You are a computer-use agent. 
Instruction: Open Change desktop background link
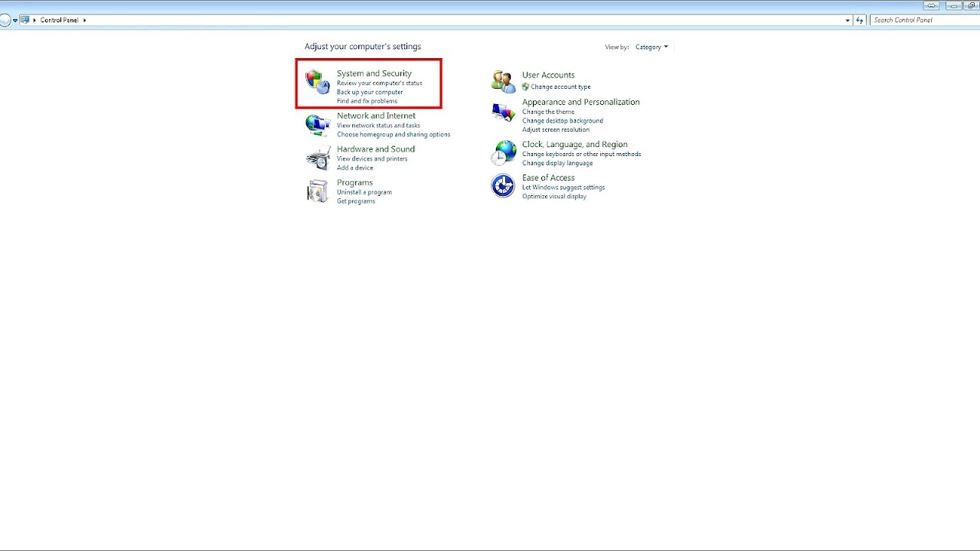point(563,121)
